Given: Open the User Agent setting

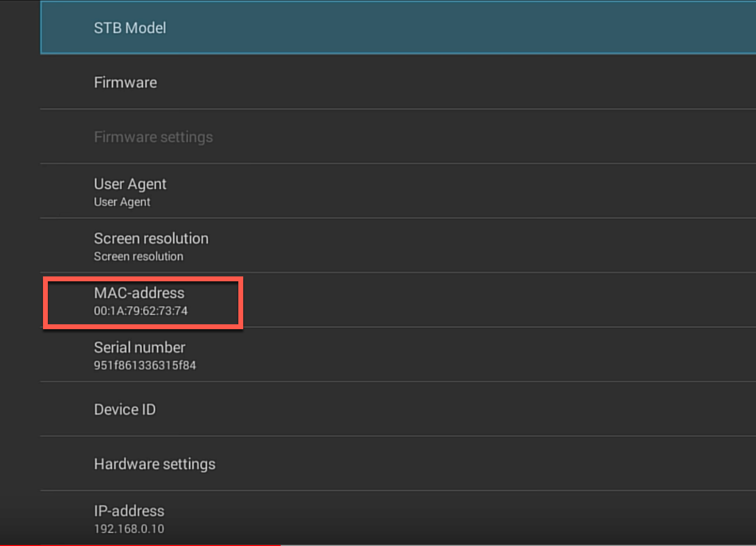Looking at the screenshot, I should pos(398,191).
